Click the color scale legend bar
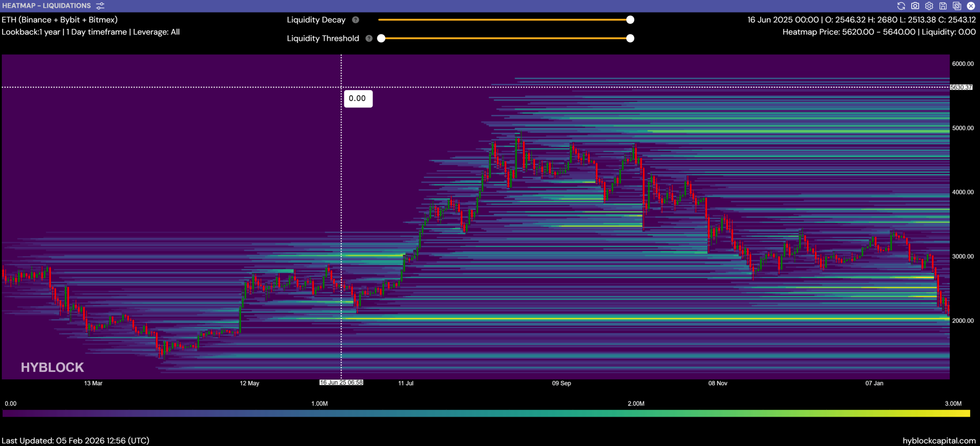 pos(486,413)
